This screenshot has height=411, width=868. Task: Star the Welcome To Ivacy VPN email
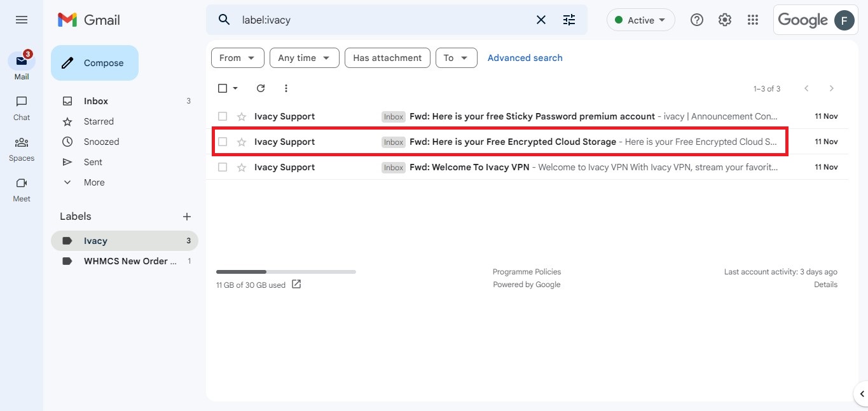click(x=242, y=167)
